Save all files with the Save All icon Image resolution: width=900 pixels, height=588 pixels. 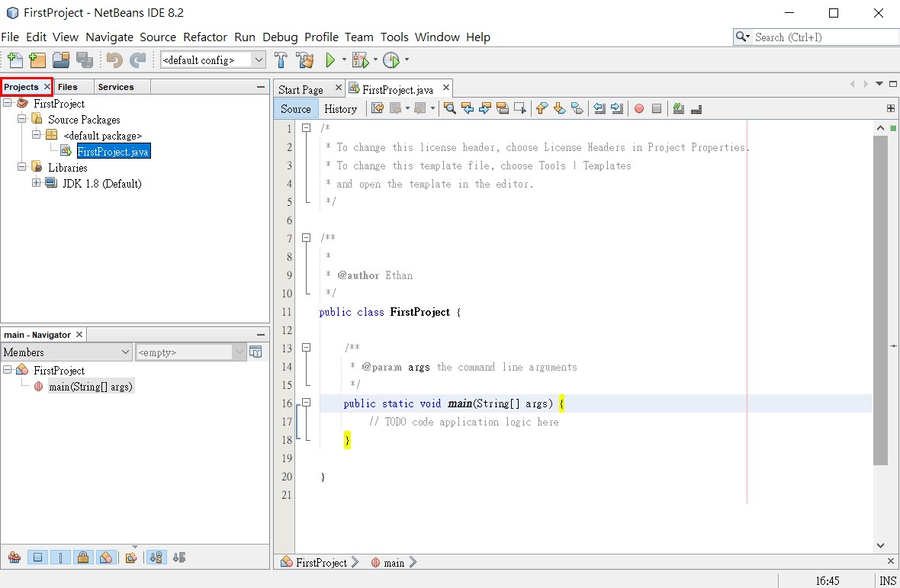point(86,59)
